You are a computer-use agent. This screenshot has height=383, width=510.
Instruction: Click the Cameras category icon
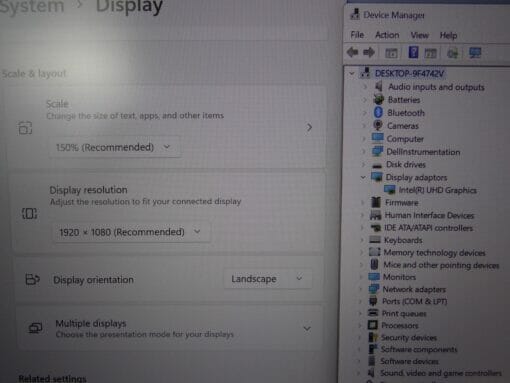tap(378, 125)
